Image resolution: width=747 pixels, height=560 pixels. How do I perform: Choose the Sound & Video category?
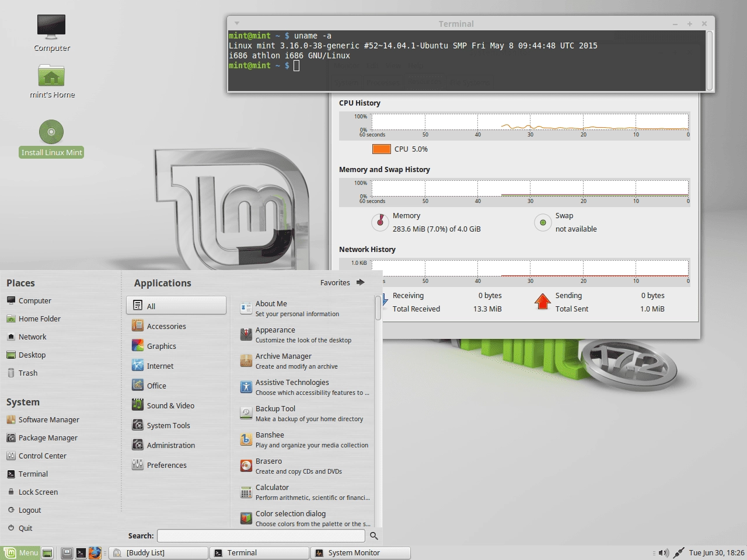click(176, 405)
